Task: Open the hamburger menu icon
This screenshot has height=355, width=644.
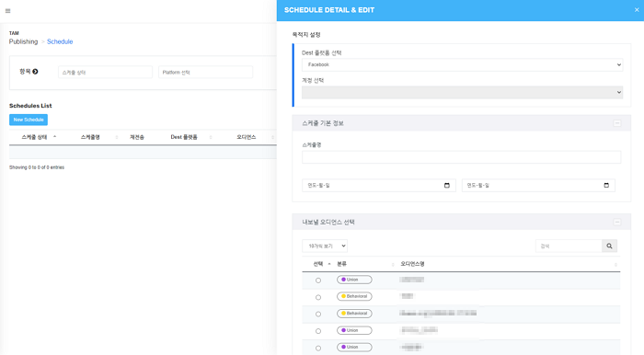Action: 7,11
